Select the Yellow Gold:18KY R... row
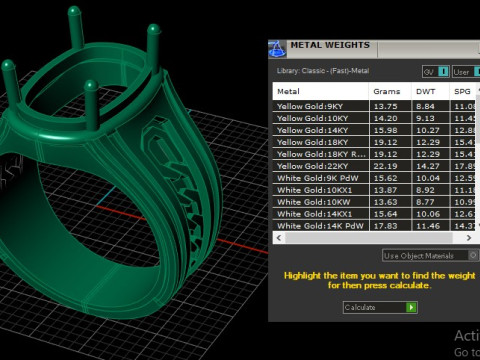 [374, 154]
